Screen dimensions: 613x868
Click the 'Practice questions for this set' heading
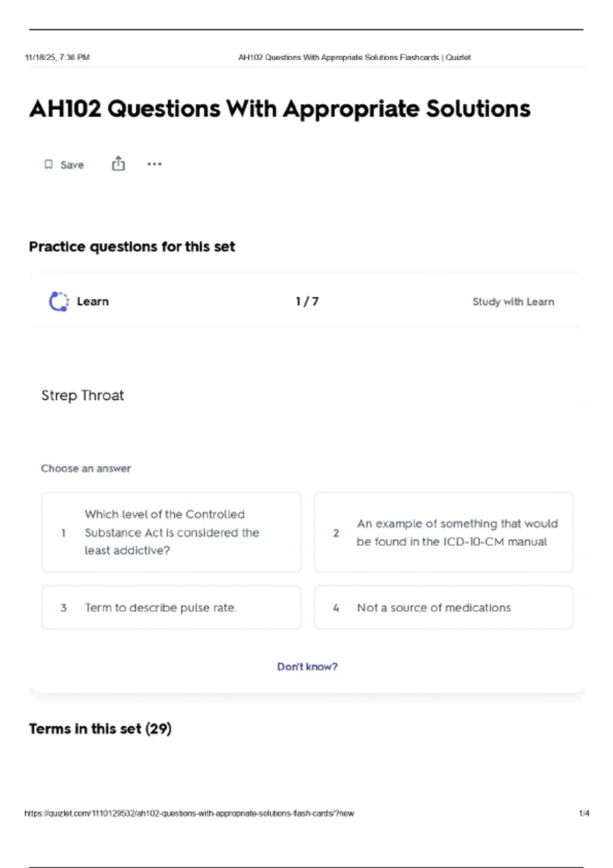point(132,247)
